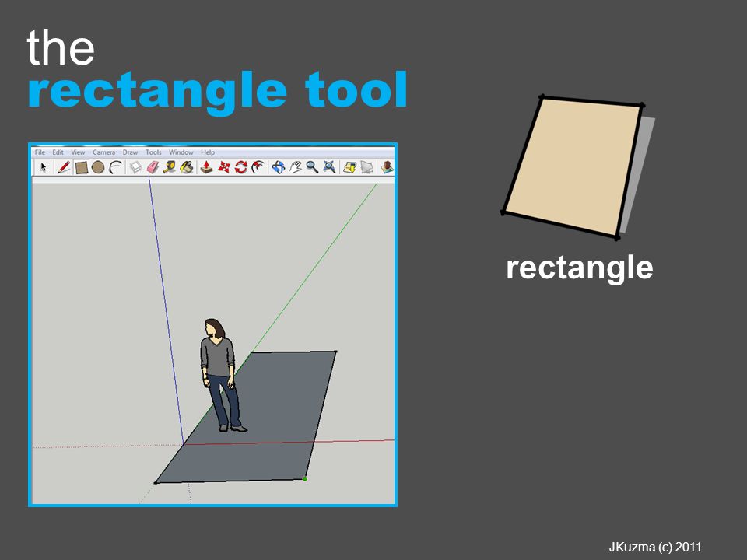Activate the Push/Pull tool

(x=206, y=167)
